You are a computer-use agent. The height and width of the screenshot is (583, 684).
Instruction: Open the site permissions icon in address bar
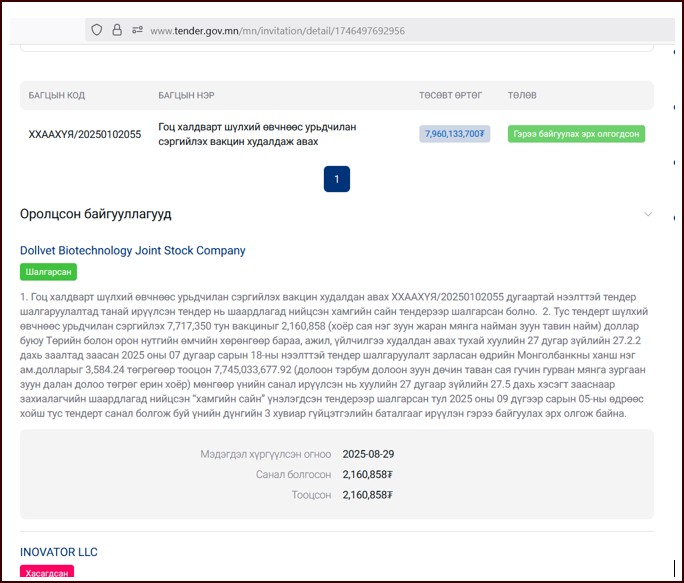click(135, 30)
